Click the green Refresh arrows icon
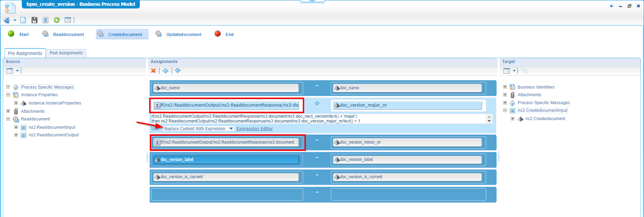The height and width of the screenshot is (217, 644). click(57, 20)
